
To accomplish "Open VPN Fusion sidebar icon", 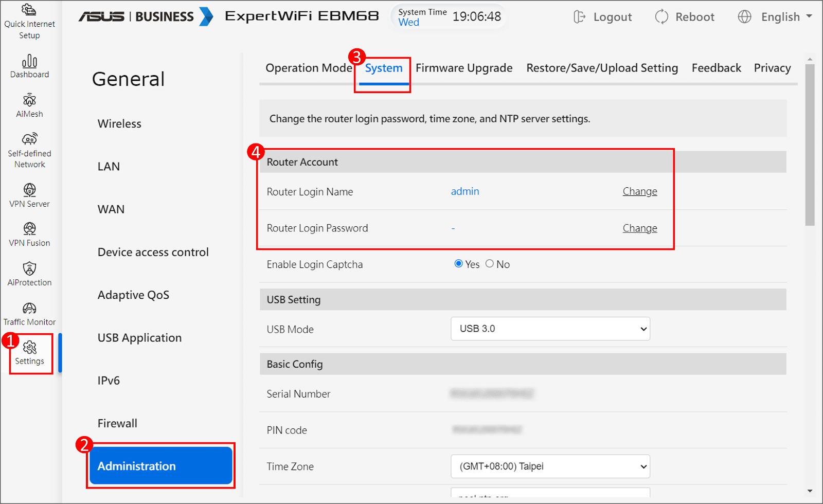I will 29,229.
